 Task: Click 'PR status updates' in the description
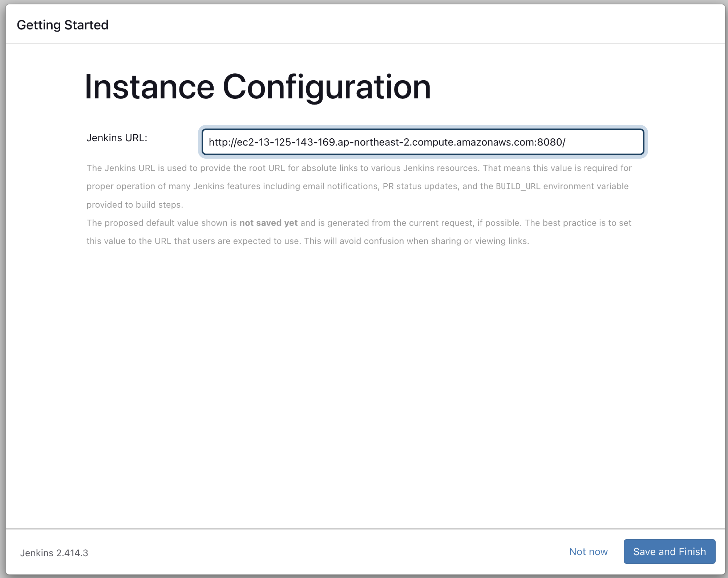(x=420, y=186)
